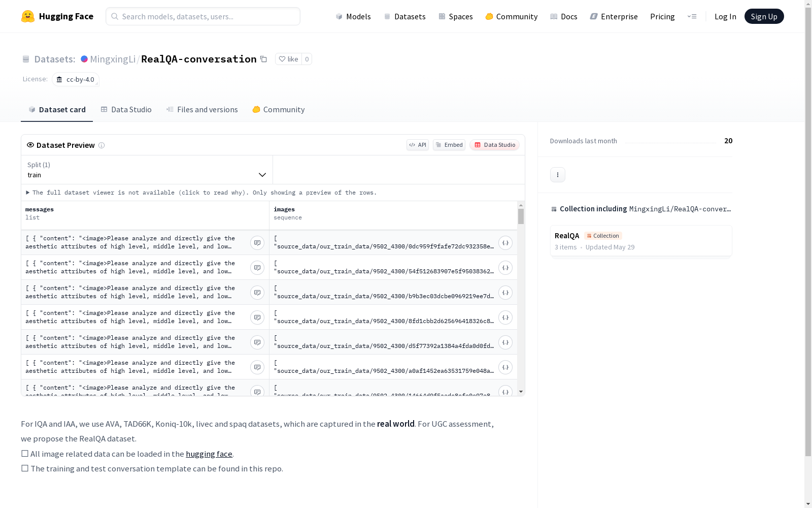The width and height of the screenshot is (812, 508).
Task: Open the Split train dropdown
Action: (147, 170)
